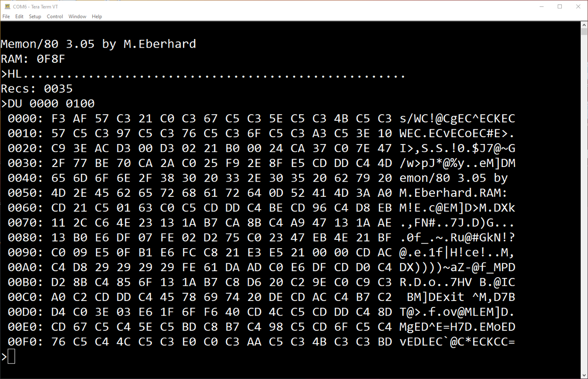
Task: Click the "Recs: 0035" line
Action: [37, 89]
